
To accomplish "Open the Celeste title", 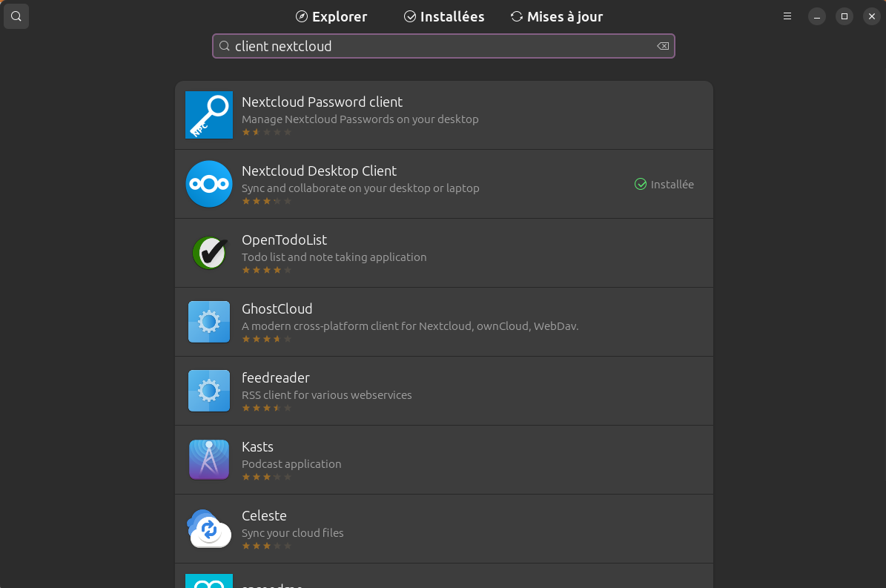I will coord(265,515).
